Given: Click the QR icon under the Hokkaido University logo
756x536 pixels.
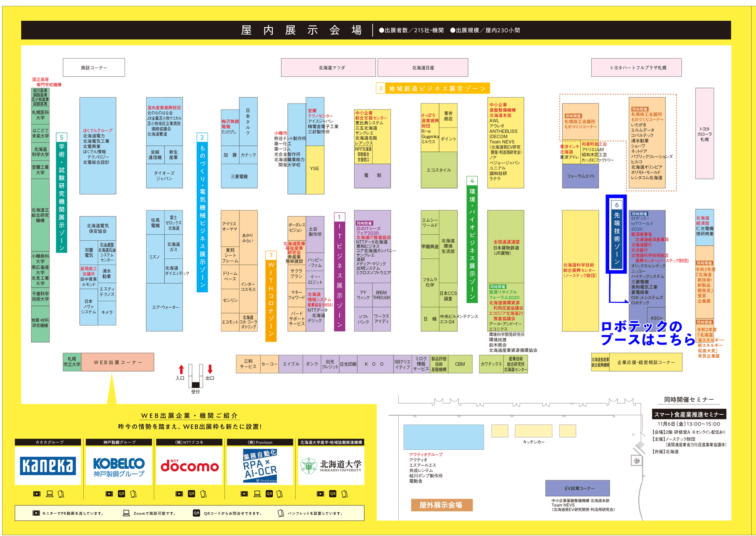Looking at the screenshot, I should 333,494.
